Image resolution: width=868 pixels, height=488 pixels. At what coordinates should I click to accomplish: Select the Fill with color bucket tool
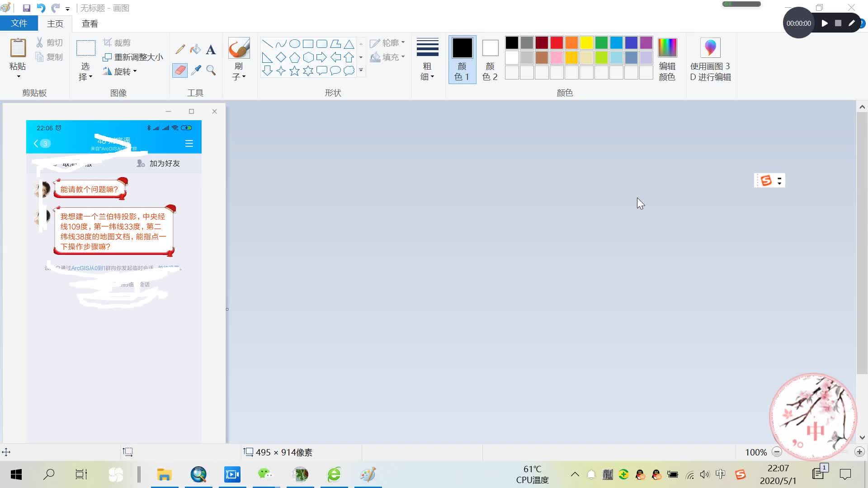pyautogui.click(x=195, y=49)
